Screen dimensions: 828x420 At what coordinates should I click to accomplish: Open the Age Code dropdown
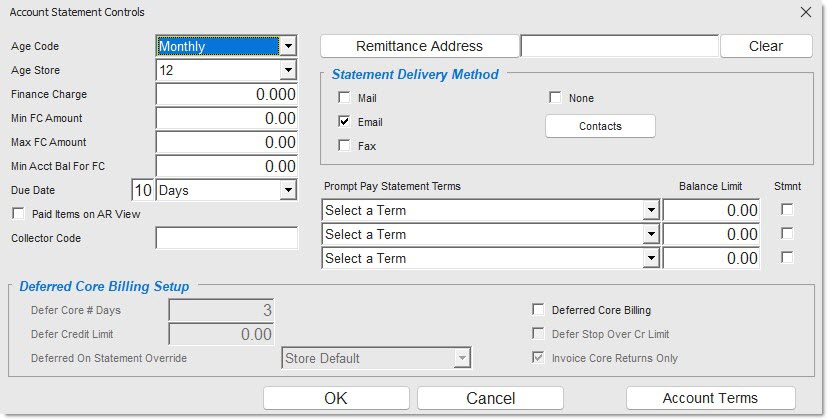coord(288,46)
